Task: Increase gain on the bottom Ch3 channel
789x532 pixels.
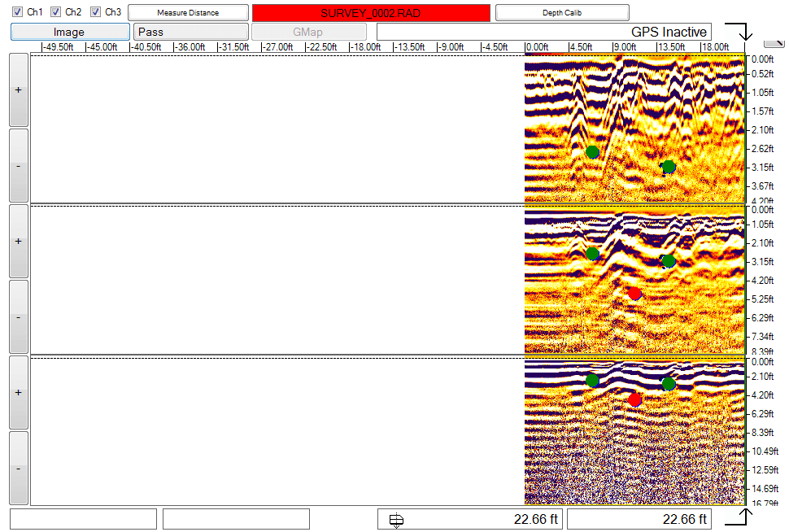Action: tap(18, 394)
